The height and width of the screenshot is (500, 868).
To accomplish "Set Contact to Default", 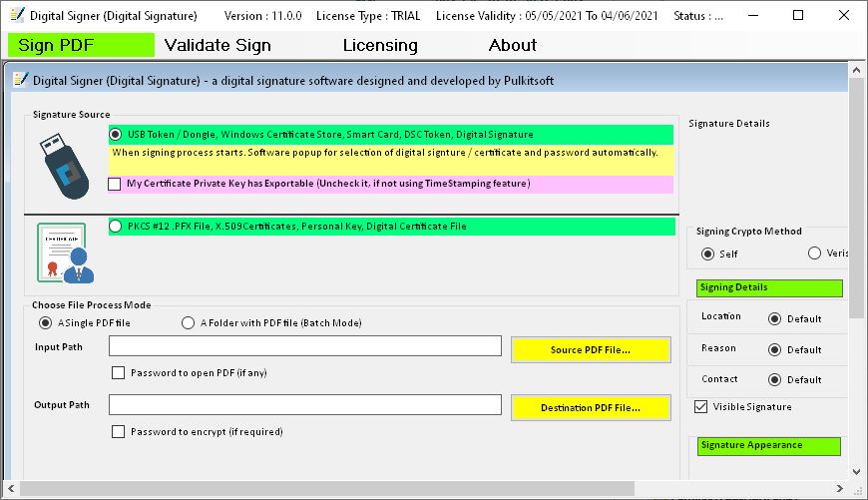I will point(774,380).
